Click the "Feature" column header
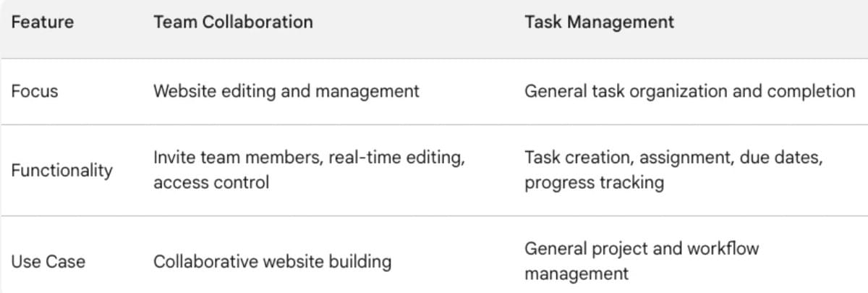868x293 pixels. [x=42, y=22]
